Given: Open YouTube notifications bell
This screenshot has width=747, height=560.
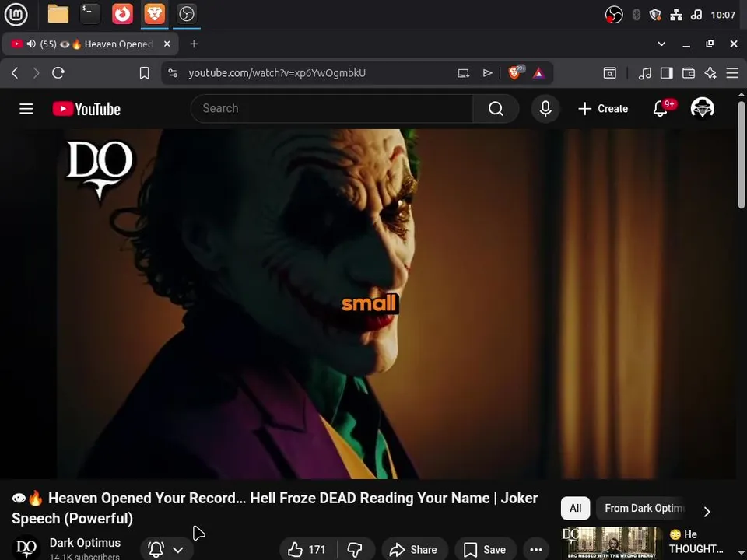Looking at the screenshot, I should tap(661, 109).
